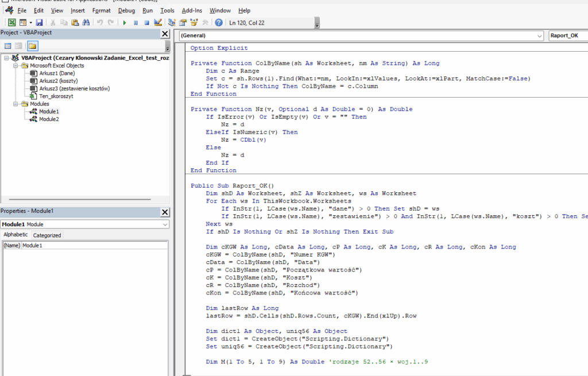Open the Debug menu

coord(126,10)
